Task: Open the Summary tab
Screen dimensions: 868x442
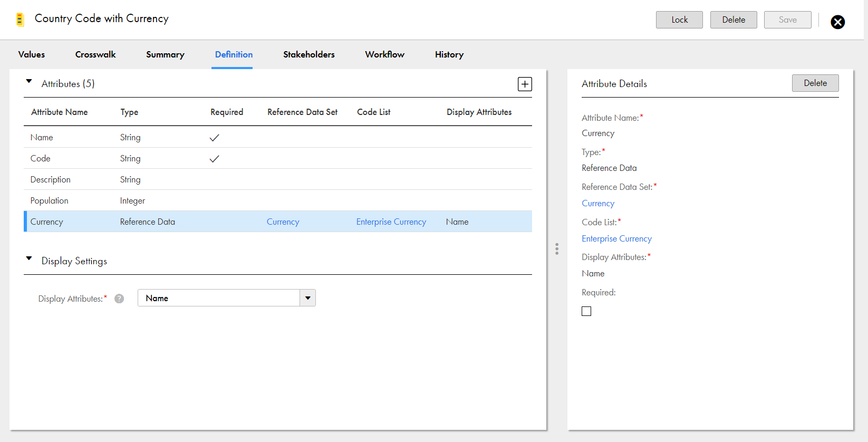Action: (165, 54)
